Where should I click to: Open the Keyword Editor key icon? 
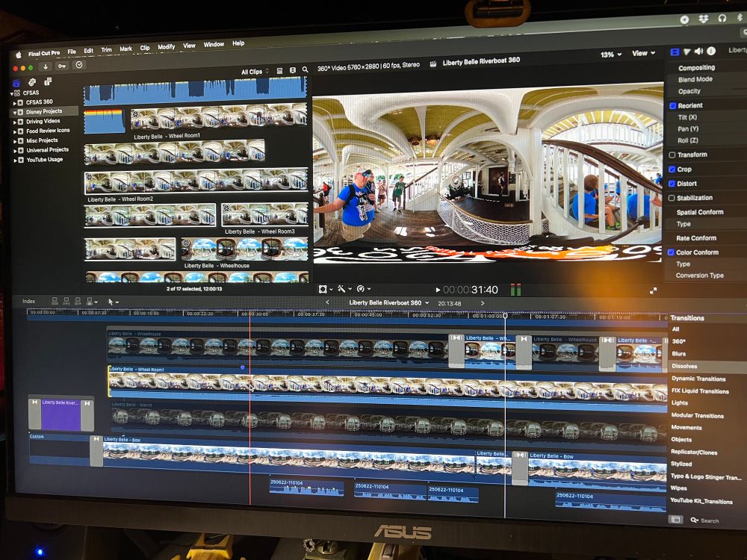[62, 66]
